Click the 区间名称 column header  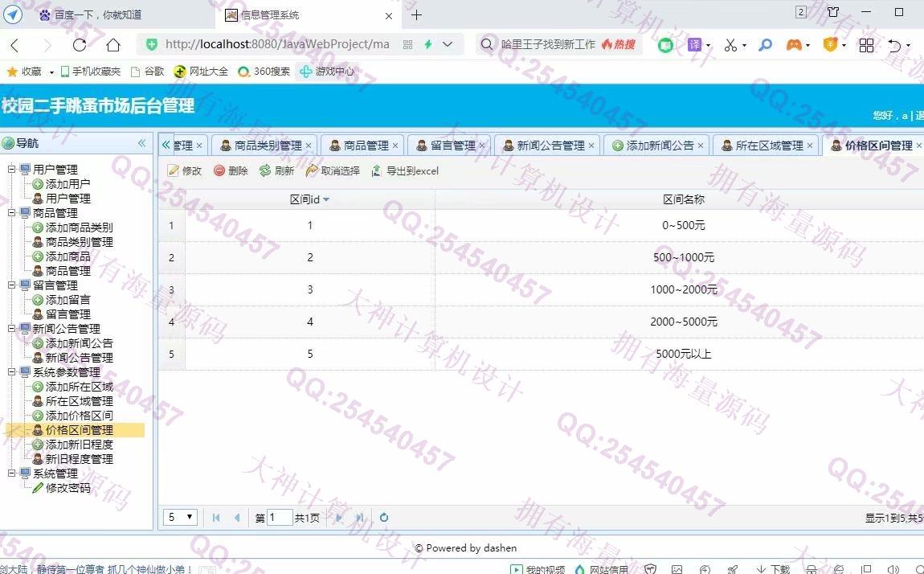(x=684, y=199)
